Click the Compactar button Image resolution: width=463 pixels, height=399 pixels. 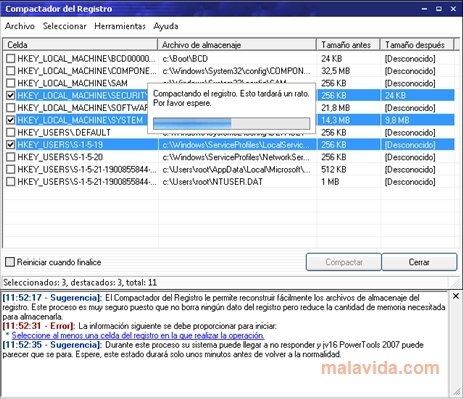344,262
